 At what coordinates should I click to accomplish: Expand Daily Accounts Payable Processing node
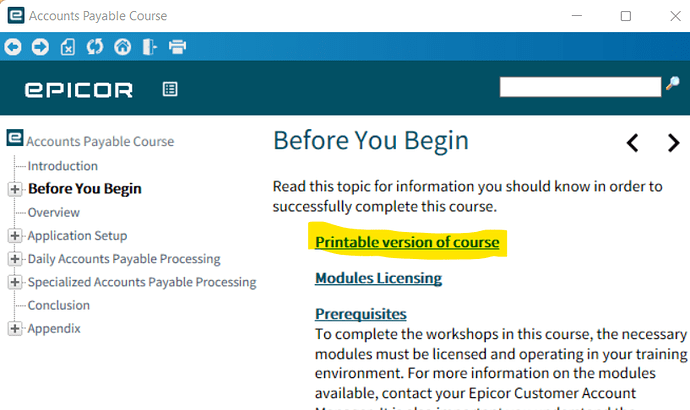point(15,259)
